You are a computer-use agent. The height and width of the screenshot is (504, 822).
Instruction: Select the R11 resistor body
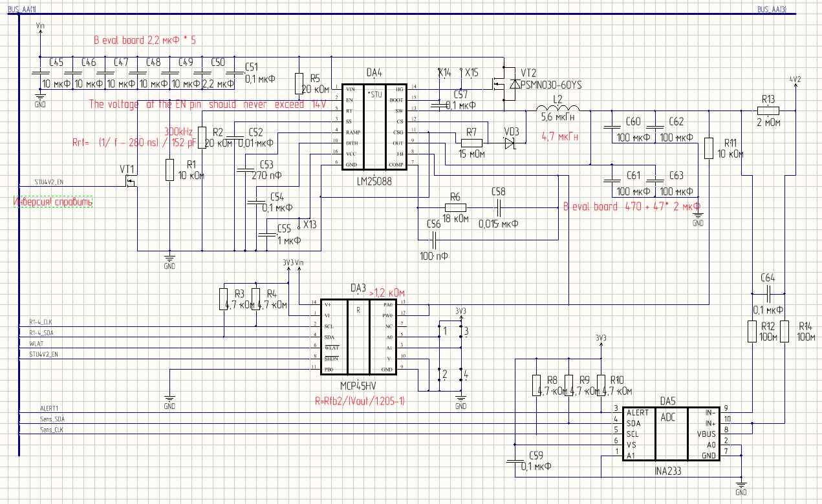click(709, 148)
